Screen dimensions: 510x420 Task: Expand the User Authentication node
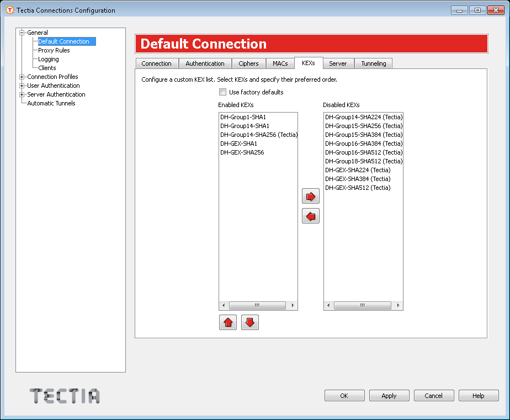point(22,86)
